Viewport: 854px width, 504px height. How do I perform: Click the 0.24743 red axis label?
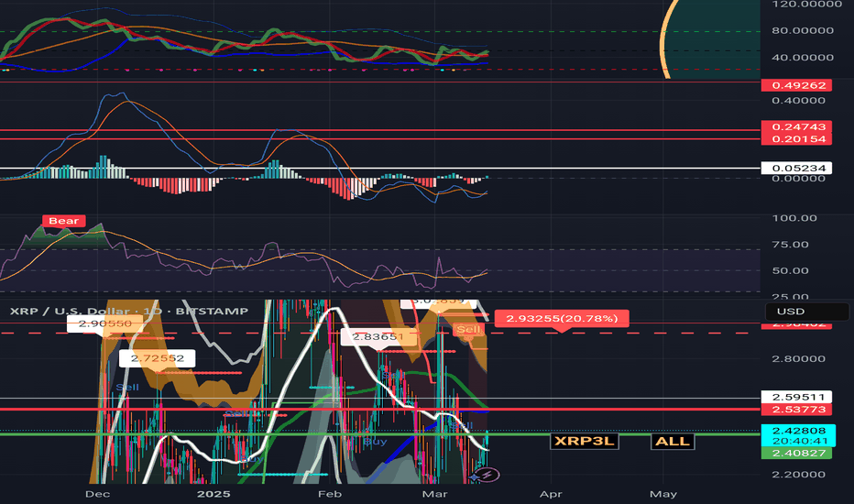(797, 127)
